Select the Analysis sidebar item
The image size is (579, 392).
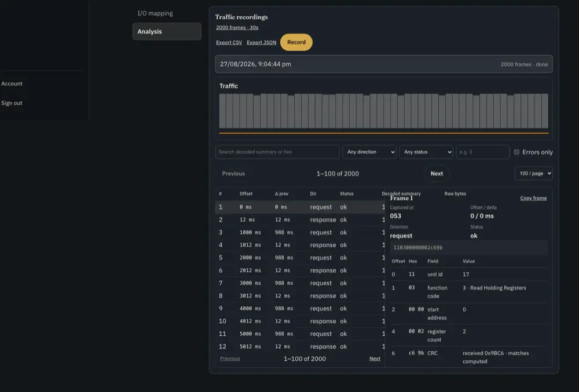(x=167, y=31)
